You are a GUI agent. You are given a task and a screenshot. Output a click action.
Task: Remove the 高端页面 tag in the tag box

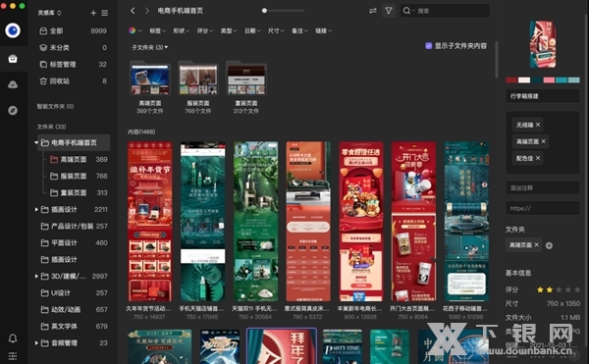(544, 141)
